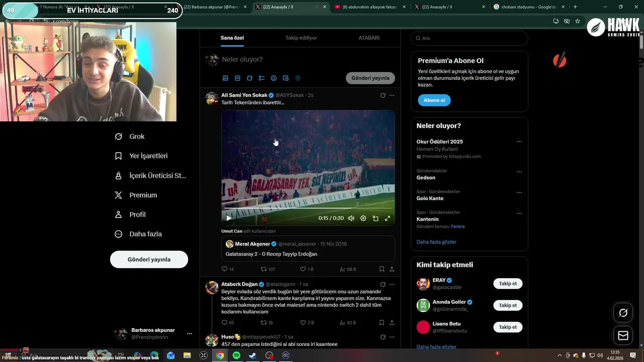Viewport: 644px width, 362px height.
Task: Open video settings gear in the player
Action: coord(363,218)
